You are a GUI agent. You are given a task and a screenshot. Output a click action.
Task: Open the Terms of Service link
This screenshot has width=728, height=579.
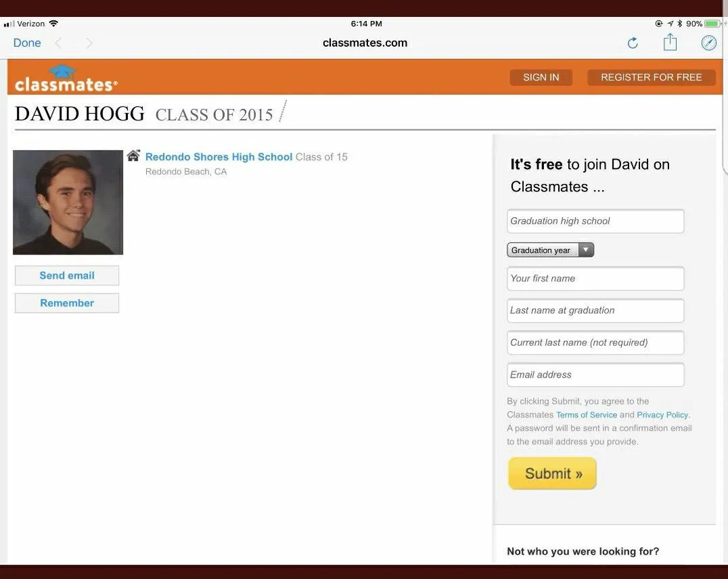(x=587, y=415)
